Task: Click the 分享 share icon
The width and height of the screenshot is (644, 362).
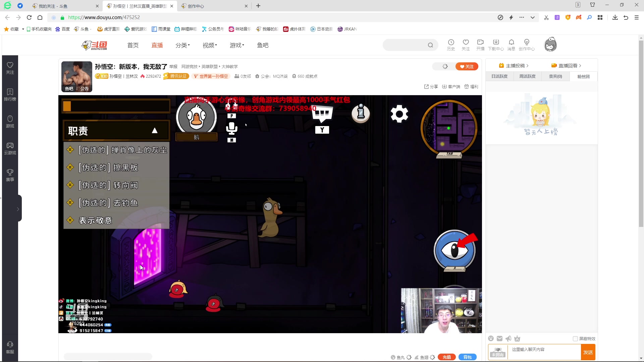Action: click(431, 86)
